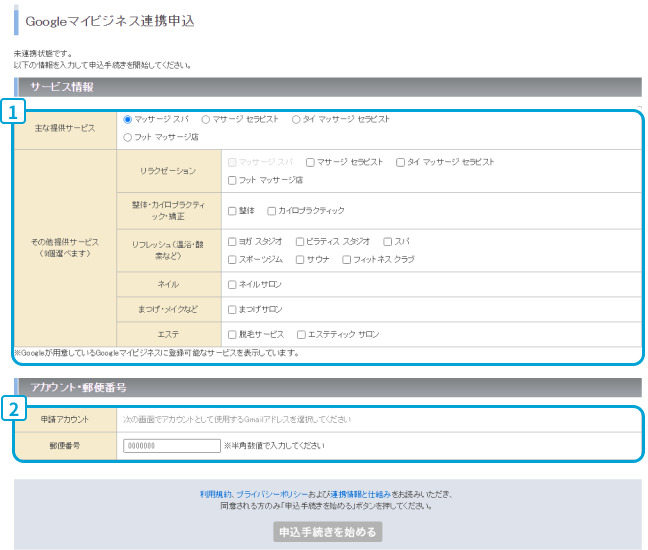The height and width of the screenshot is (550, 648).
Task: Select the マッサージ スパ radio button
Action: pyautogui.click(x=127, y=119)
